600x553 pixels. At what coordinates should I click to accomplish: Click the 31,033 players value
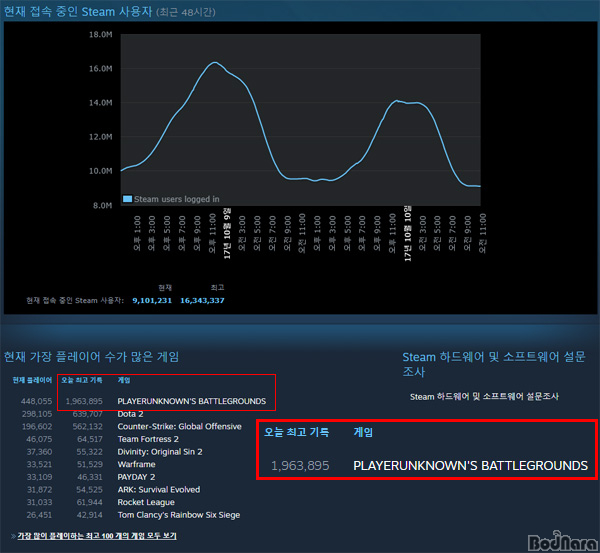[x=39, y=502]
